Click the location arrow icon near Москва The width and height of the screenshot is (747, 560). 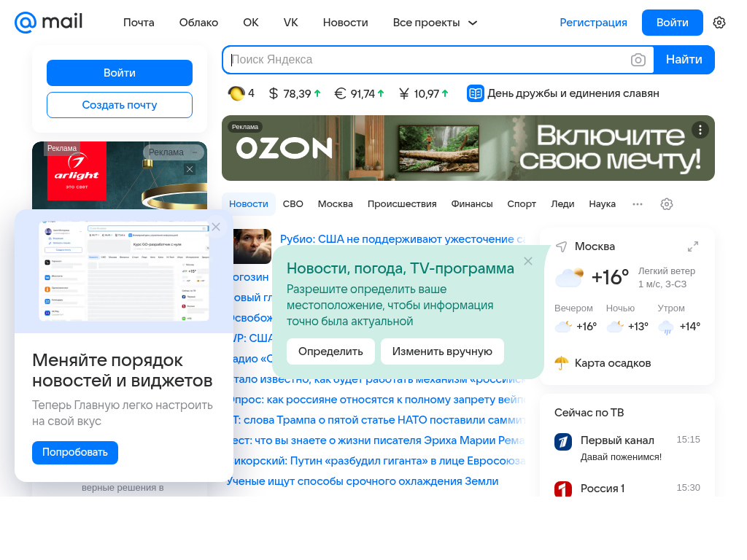[x=562, y=246]
